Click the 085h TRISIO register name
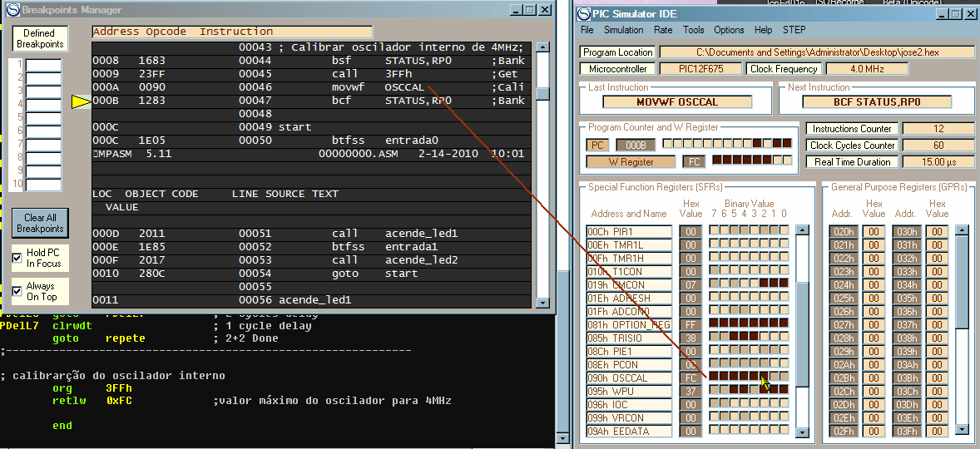 click(630, 338)
